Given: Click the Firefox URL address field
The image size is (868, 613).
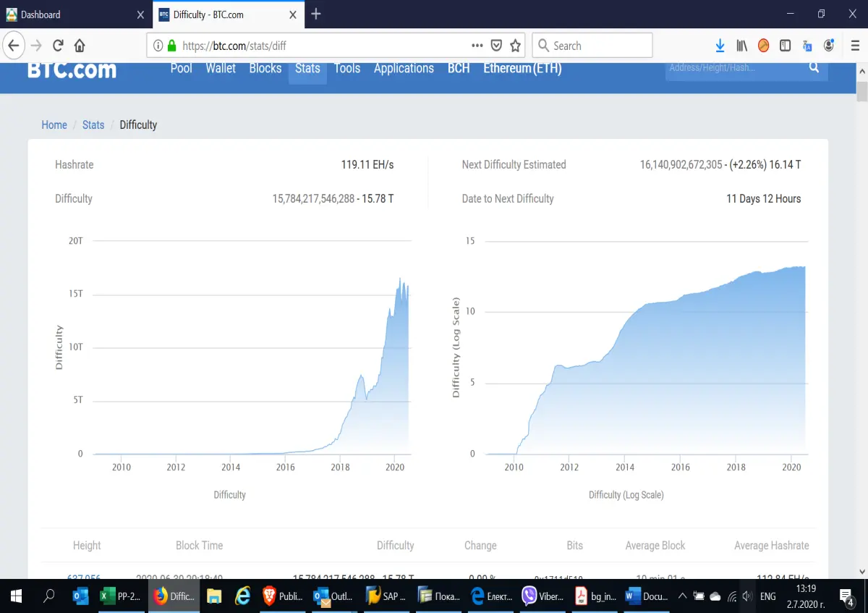Looking at the screenshot, I should pyautogui.click(x=336, y=46).
